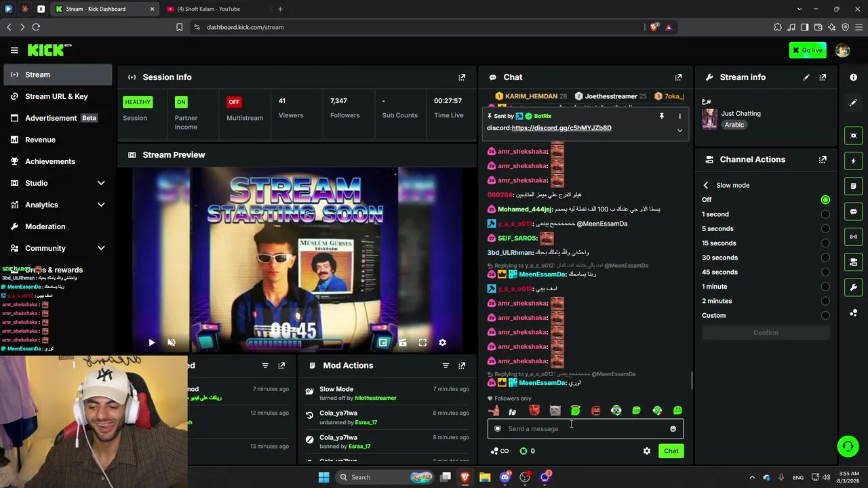The height and width of the screenshot is (488, 868).
Task: Open the Stream sidebar item
Action: [58, 75]
